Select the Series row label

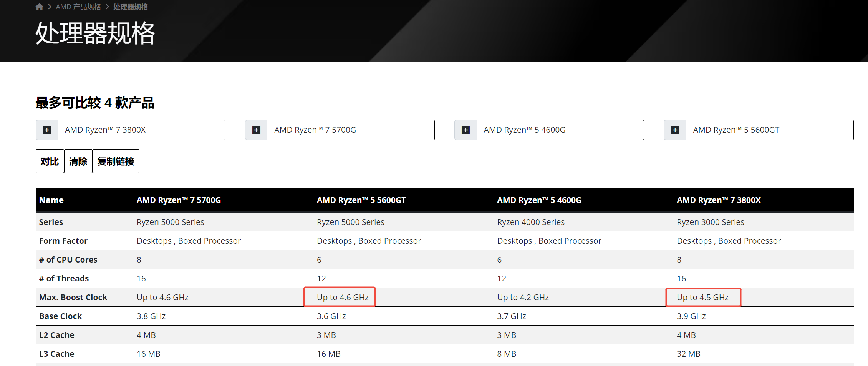pyautogui.click(x=51, y=222)
